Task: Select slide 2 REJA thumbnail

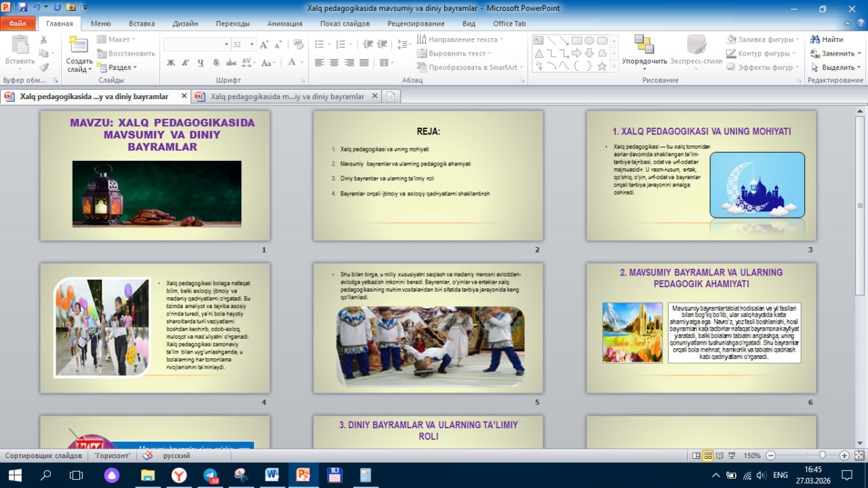Action: coord(428,176)
